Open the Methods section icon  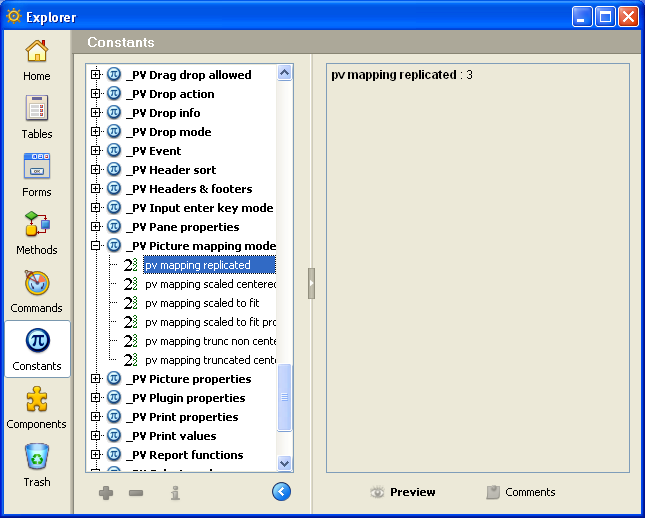pyautogui.click(x=37, y=233)
